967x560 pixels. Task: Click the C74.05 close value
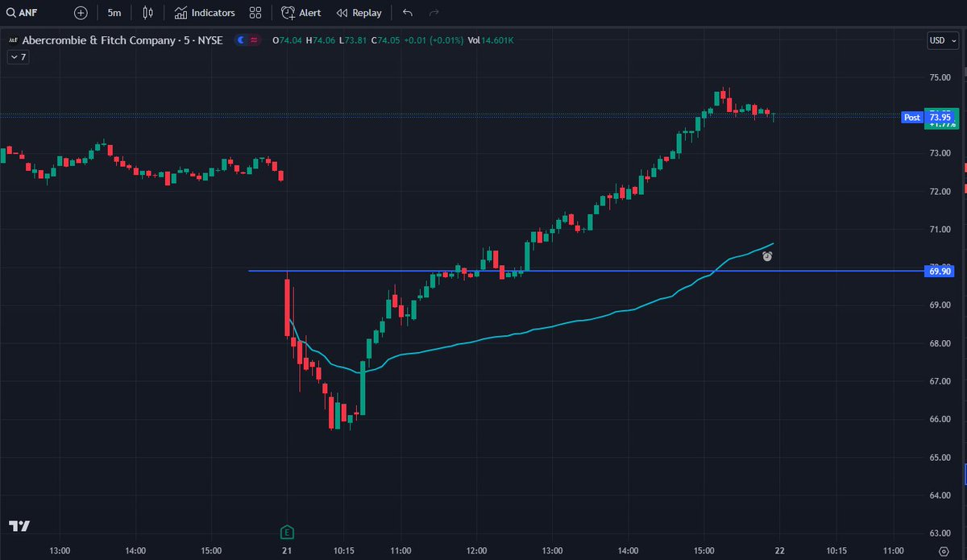pyautogui.click(x=385, y=39)
